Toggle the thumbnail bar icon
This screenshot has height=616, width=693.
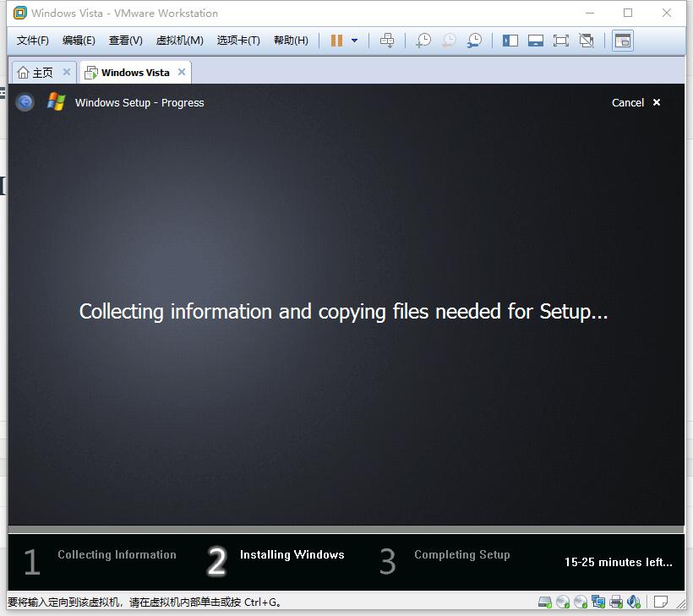coord(536,41)
